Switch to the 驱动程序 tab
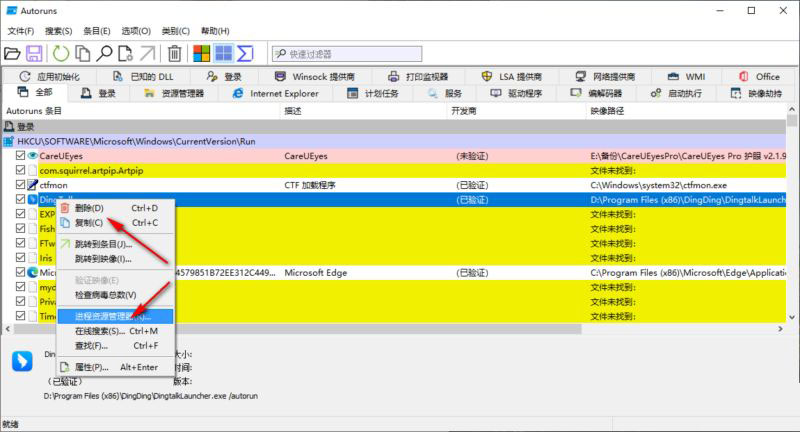 (x=516, y=93)
